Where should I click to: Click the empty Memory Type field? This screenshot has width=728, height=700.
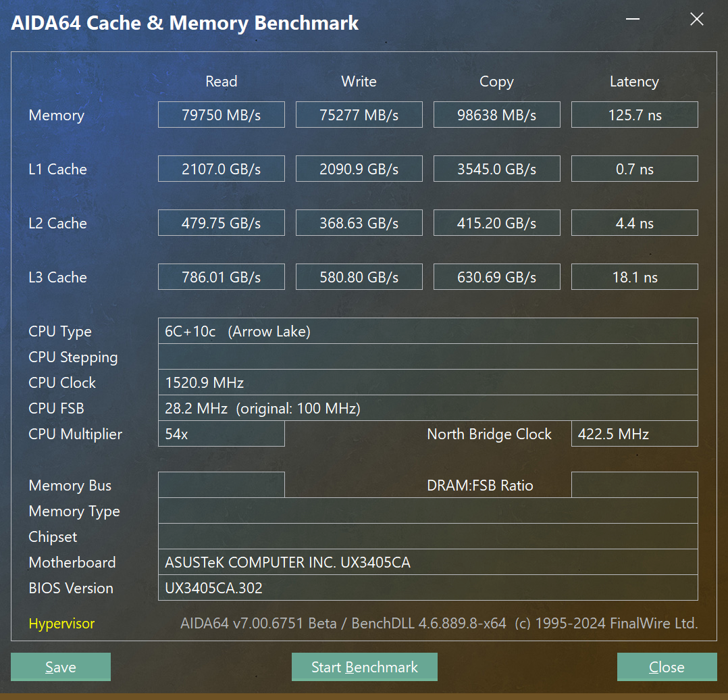[428, 511]
